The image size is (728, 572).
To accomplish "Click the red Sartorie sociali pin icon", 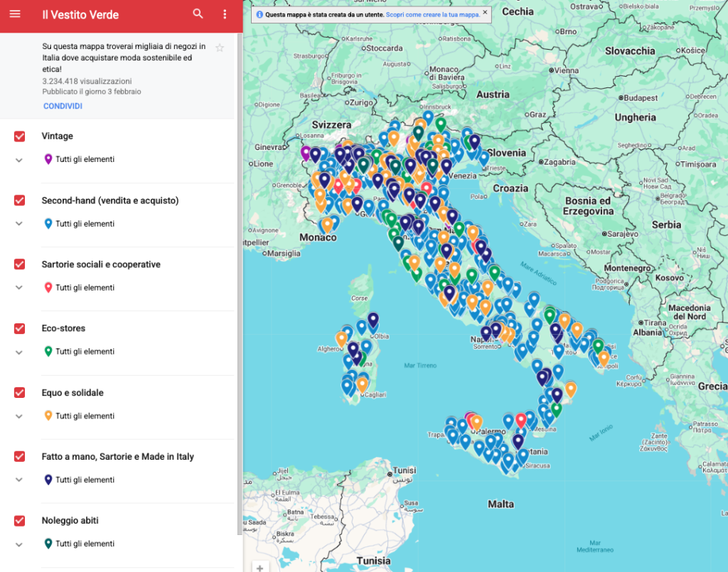I will click(x=48, y=288).
